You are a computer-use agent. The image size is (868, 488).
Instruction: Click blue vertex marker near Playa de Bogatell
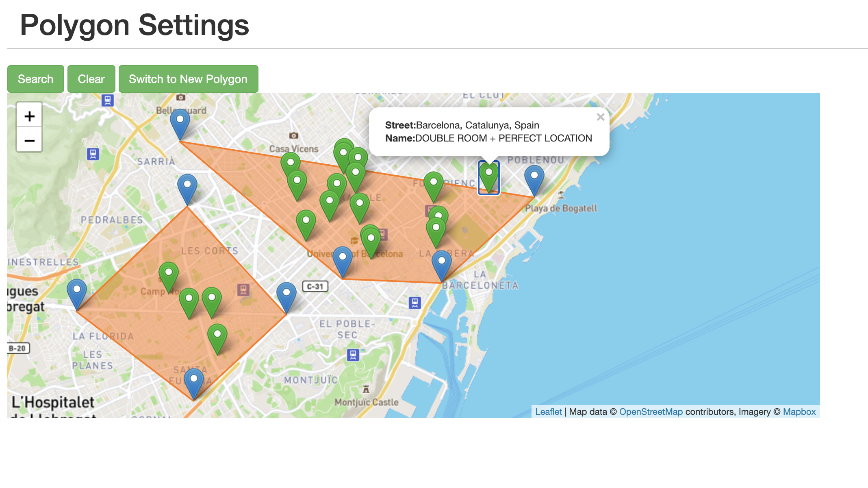point(534,179)
